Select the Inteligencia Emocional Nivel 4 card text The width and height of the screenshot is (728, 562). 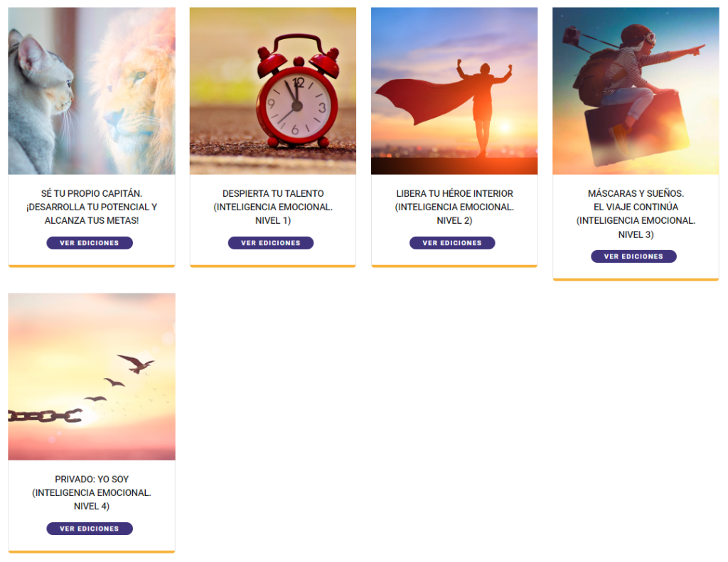click(x=92, y=499)
